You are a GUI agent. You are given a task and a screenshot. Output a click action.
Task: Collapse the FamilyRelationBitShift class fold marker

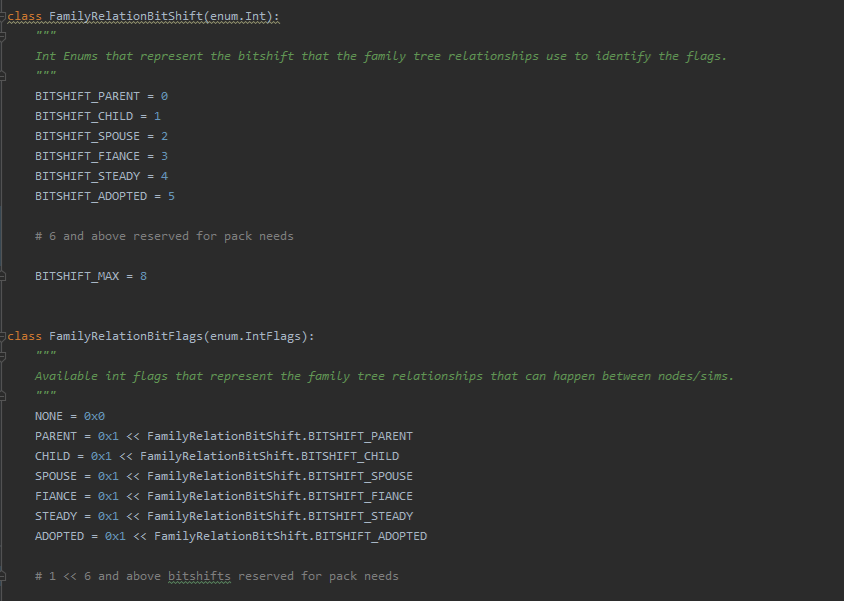pos(4,16)
